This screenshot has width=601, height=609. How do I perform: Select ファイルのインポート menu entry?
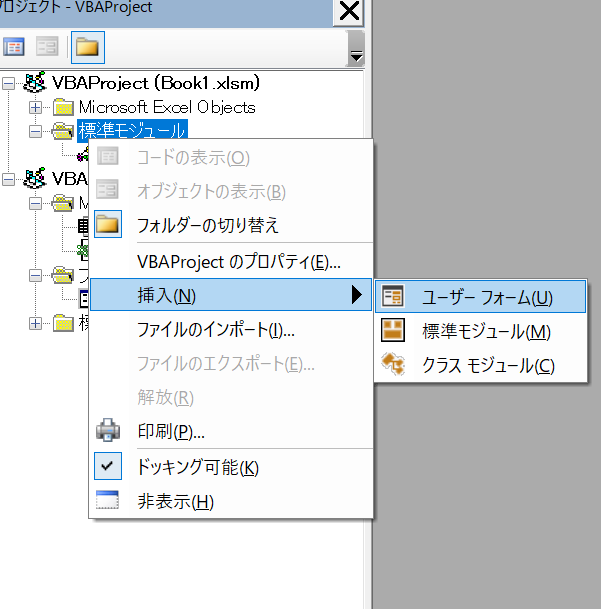point(215,329)
